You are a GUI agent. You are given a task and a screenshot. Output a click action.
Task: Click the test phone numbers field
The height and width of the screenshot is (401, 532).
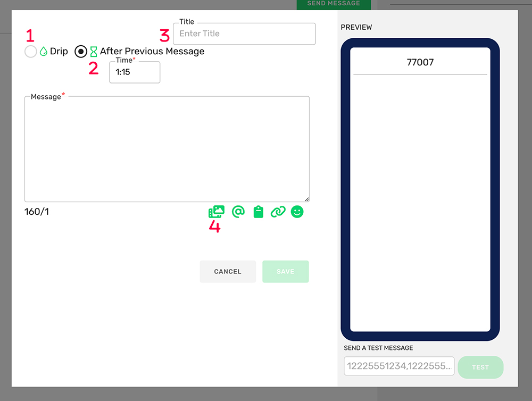tap(399, 366)
